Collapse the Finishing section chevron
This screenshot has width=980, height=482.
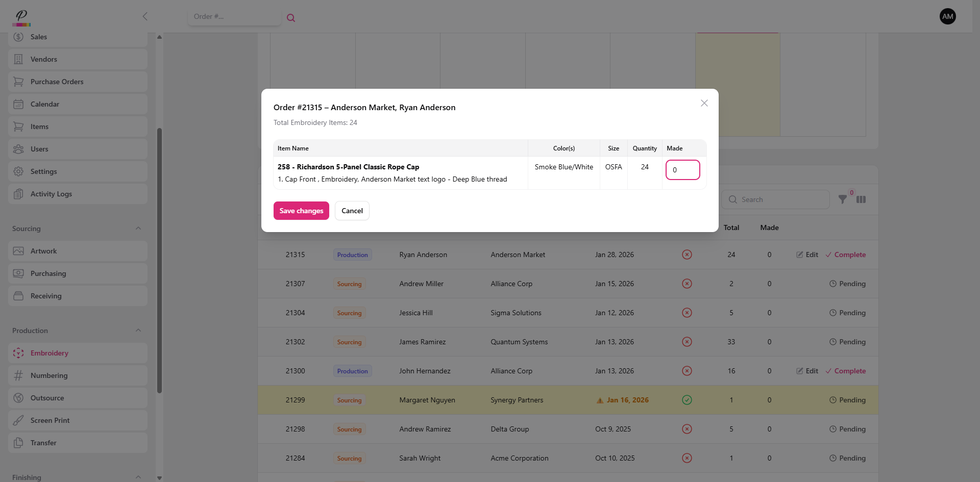pyautogui.click(x=138, y=477)
